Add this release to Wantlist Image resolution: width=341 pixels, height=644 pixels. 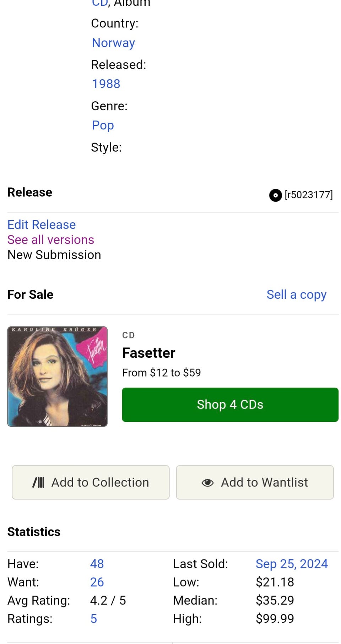click(255, 483)
